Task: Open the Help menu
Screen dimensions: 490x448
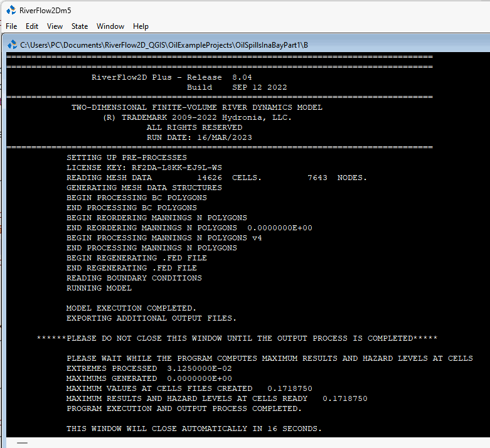Action: pos(141,26)
